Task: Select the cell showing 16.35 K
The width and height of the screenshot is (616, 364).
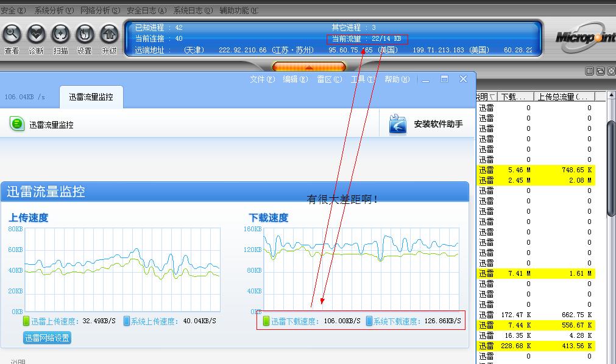Action: tap(518, 335)
